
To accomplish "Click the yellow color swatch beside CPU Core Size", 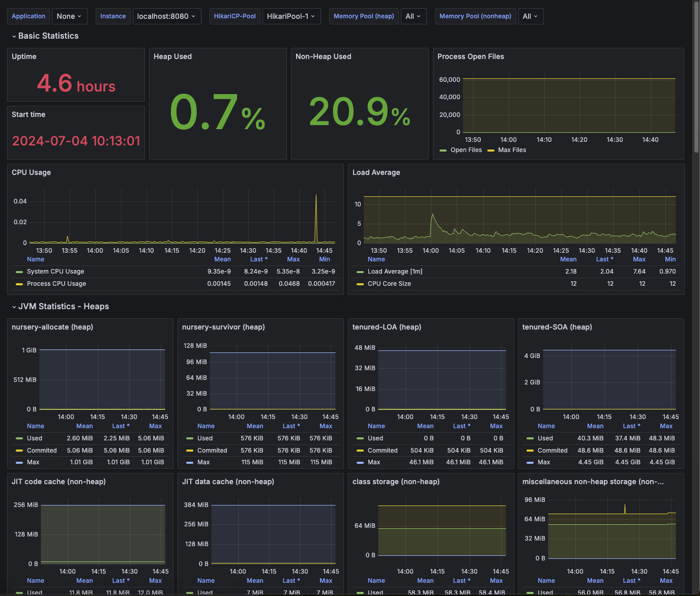I will pos(360,284).
